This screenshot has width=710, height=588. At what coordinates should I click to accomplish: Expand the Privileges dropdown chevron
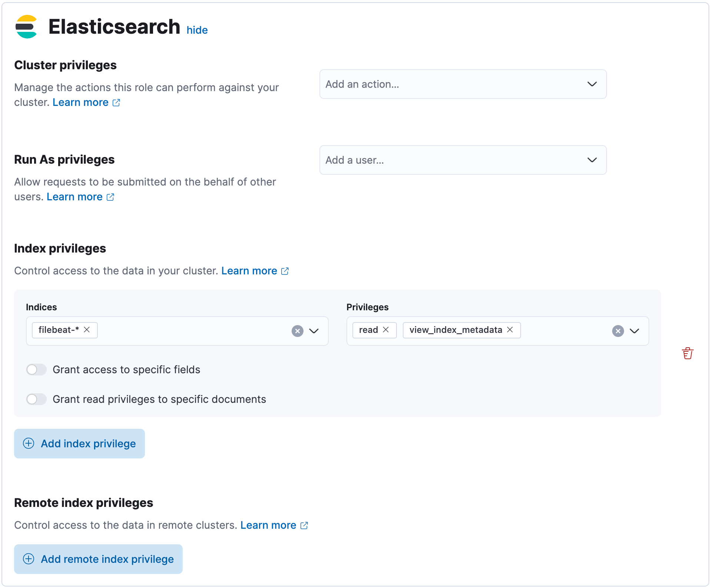pyautogui.click(x=635, y=331)
